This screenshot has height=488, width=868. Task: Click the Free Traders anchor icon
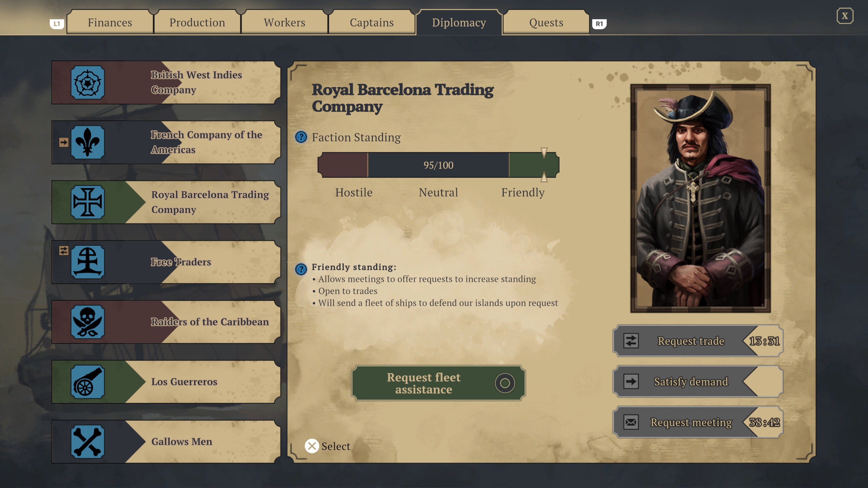[x=88, y=262]
